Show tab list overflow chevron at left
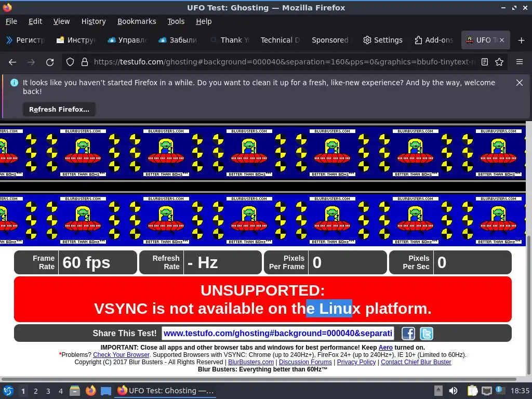 click(9, 40)
